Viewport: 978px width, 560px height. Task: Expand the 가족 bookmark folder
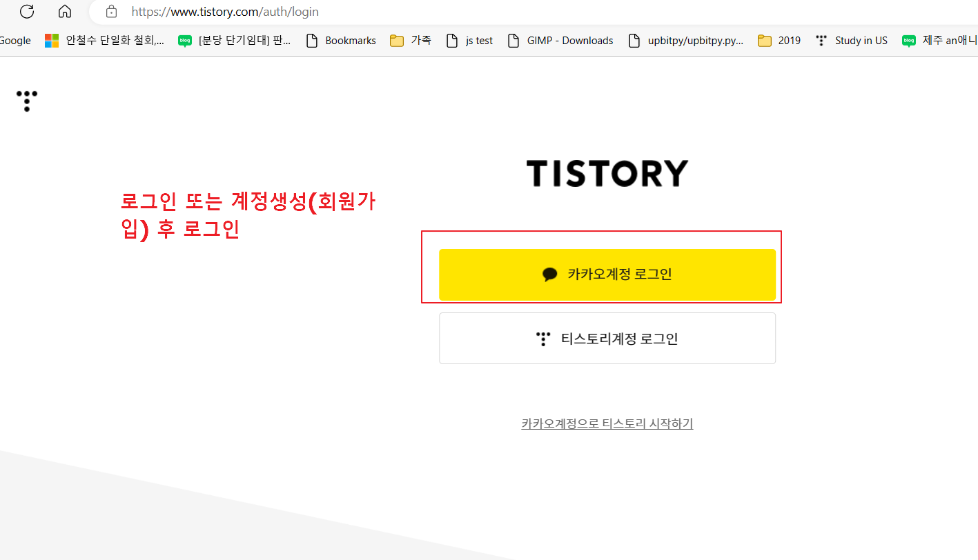click(411, 41)
